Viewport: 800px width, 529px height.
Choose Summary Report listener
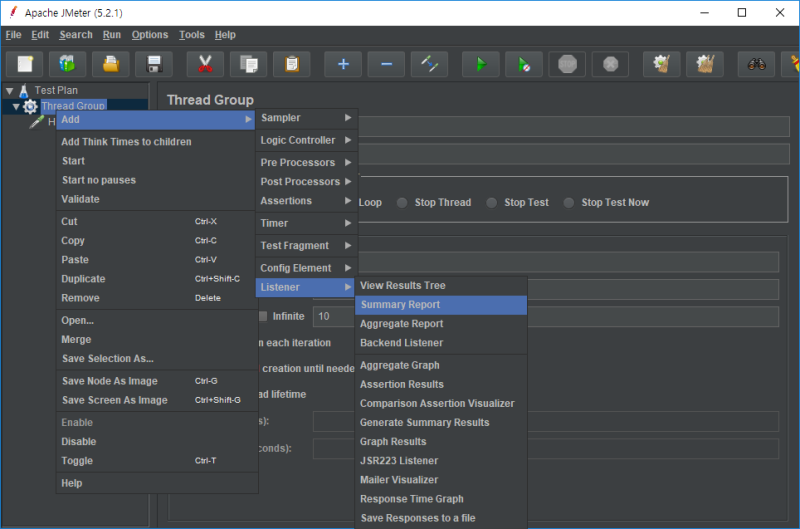(x=441, y=305)
